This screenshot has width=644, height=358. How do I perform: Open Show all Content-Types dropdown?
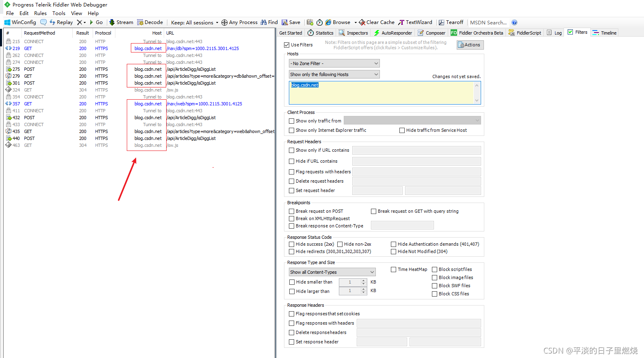point(332,272)
